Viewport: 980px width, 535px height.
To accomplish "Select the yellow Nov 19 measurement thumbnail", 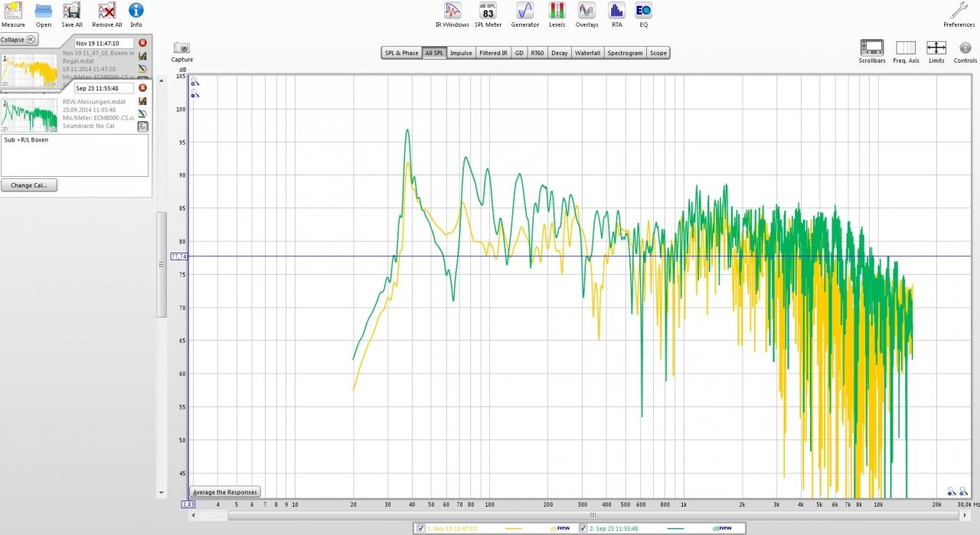I will point(29,70).
